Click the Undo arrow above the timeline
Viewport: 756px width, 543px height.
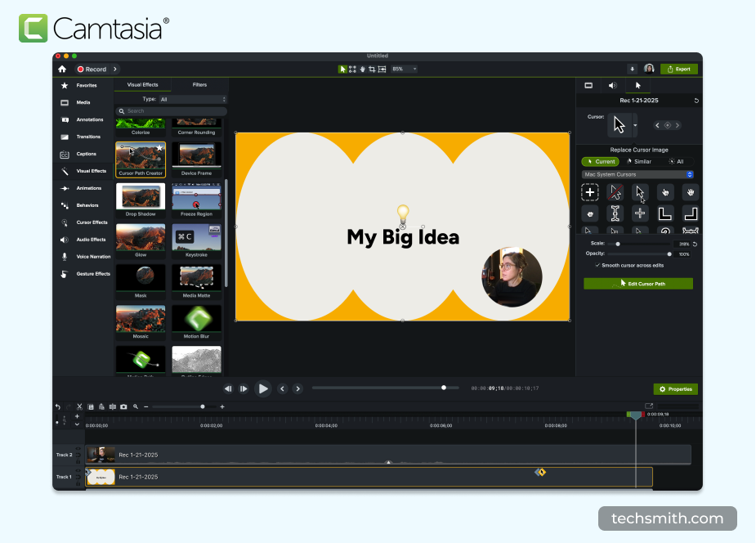[57, 406]
